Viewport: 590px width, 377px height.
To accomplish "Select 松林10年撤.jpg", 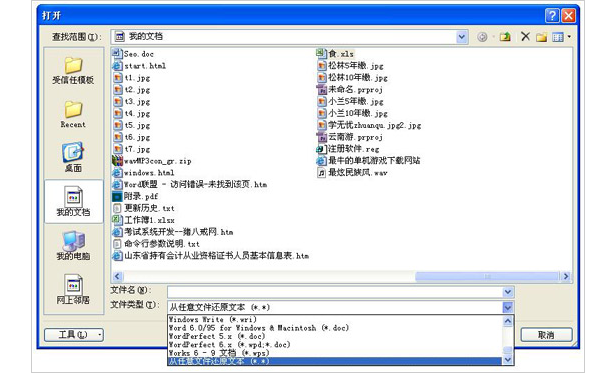I will pos(352,78).
